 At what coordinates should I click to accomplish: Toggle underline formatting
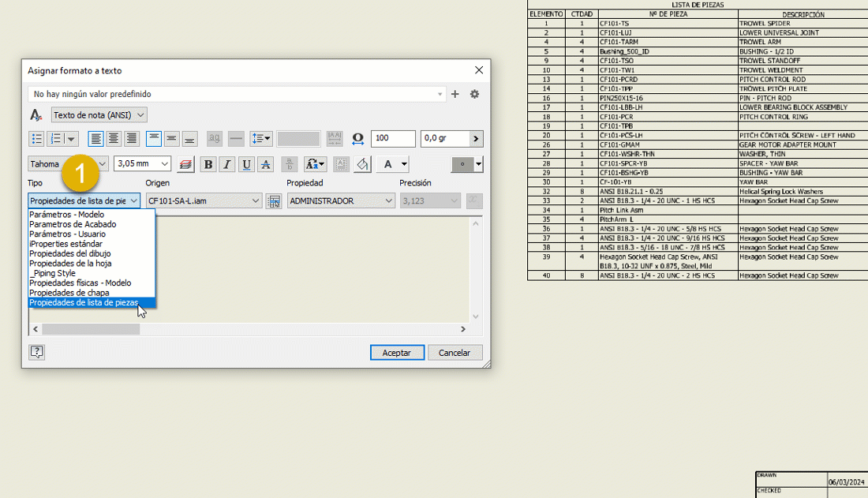click(x=246, y=164)
